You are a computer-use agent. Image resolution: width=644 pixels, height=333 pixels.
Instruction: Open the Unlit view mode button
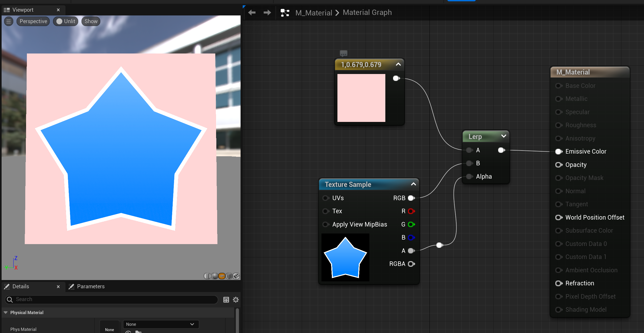[66, 21]
